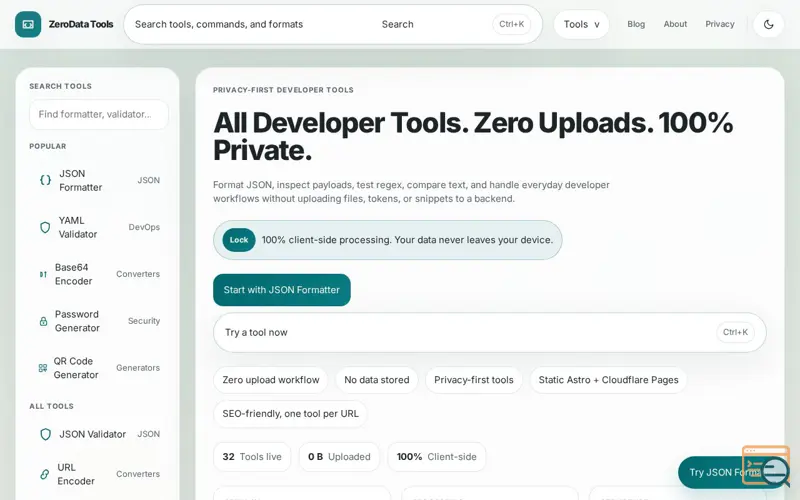
Task: Click the Ctrl+K badge in Try a tool bar
Action: [735, 332]
